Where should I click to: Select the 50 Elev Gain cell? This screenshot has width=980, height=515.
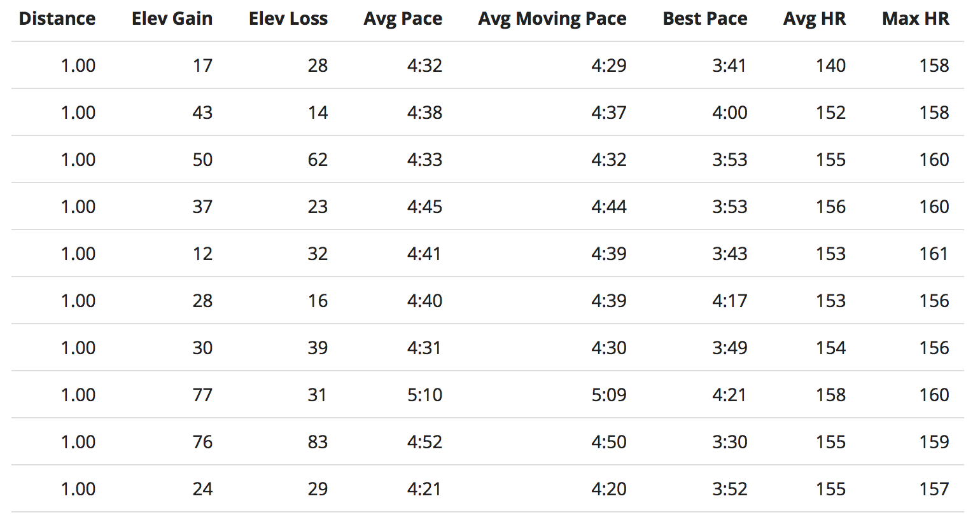[x=202, y=160]
